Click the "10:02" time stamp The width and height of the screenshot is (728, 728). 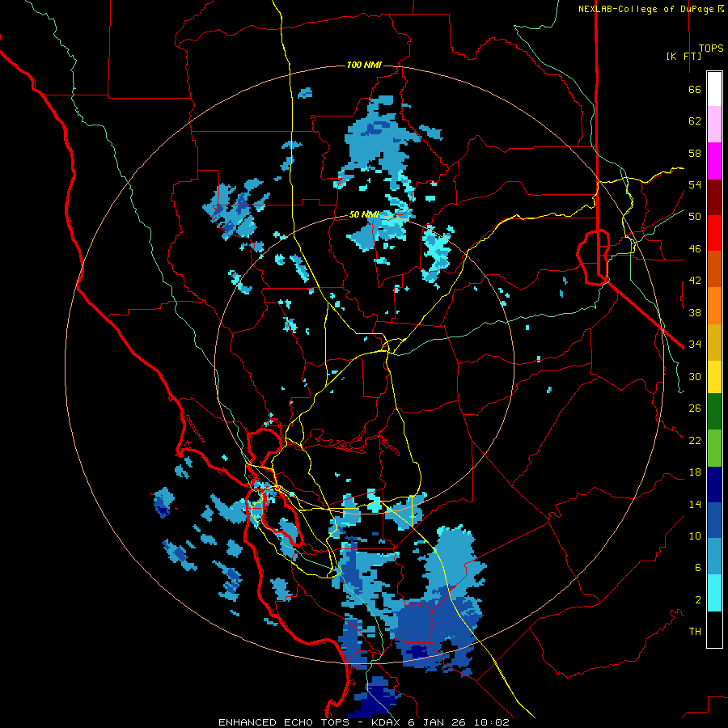coord(492,722)
